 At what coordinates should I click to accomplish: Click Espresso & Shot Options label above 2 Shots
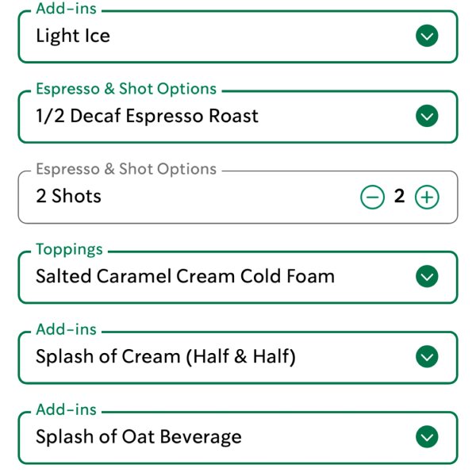point(126,170)
